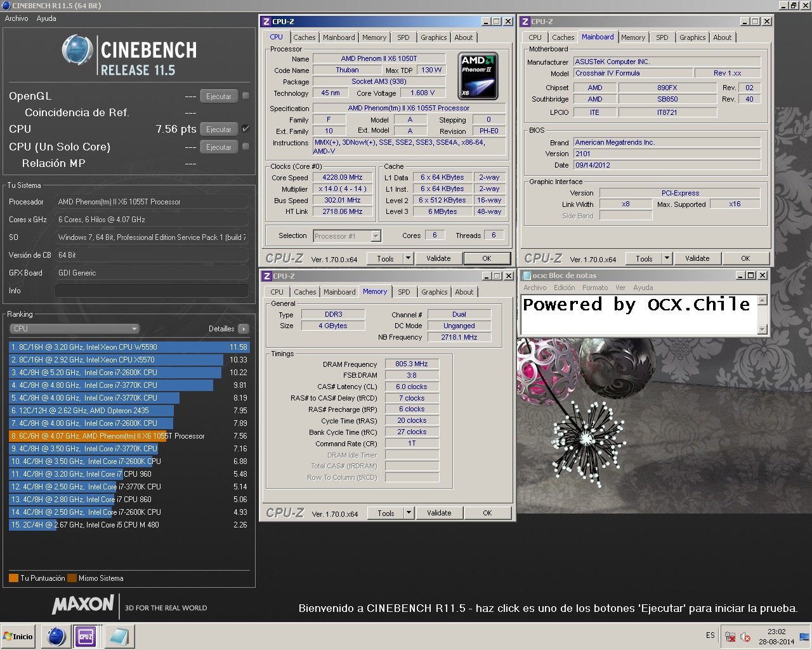Click the brown Mismo Sistema legend swatch

click(x=72, y=578)
